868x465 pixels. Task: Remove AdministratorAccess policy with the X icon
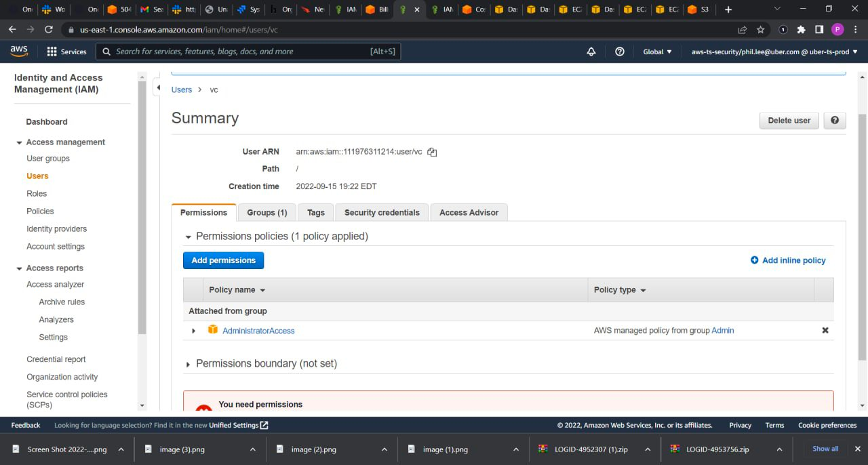825,330
